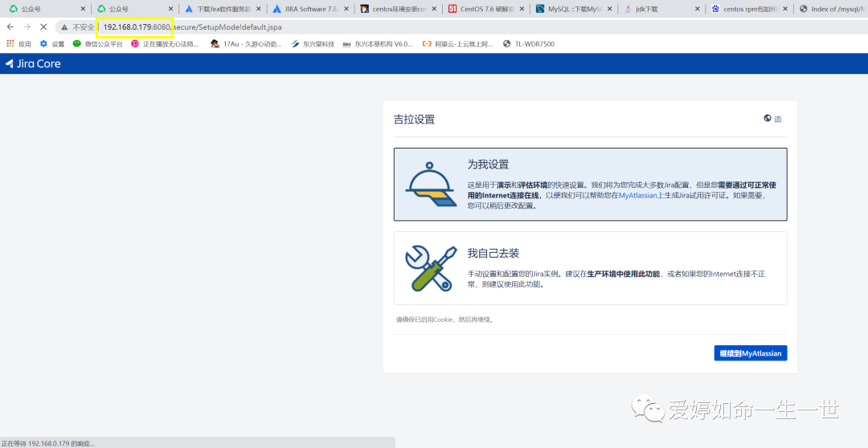868x448 pixels.
Task: Open the 17Au 久游心动劲 bookmark
Action: (x=246, y=43)
